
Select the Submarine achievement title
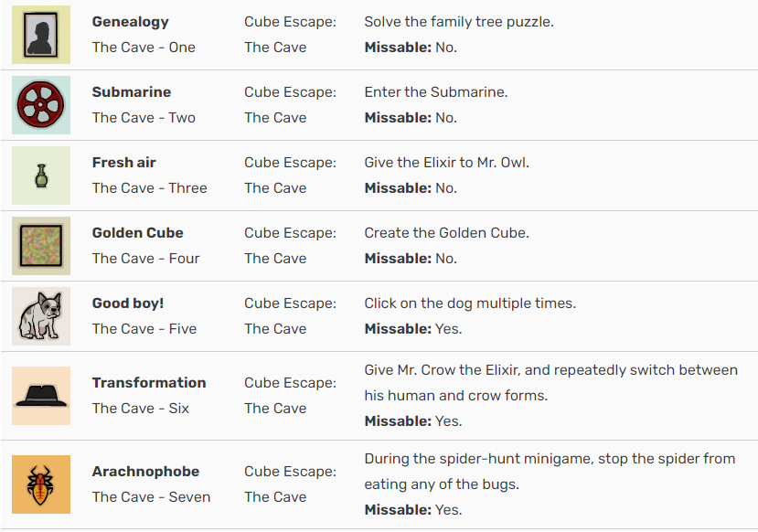pyautogui.click(x=132, y=91)
